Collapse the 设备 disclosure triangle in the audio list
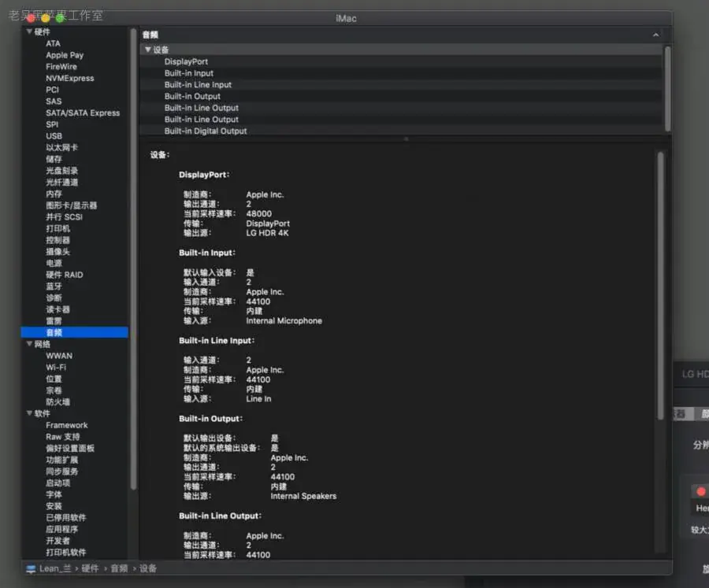 148,50
